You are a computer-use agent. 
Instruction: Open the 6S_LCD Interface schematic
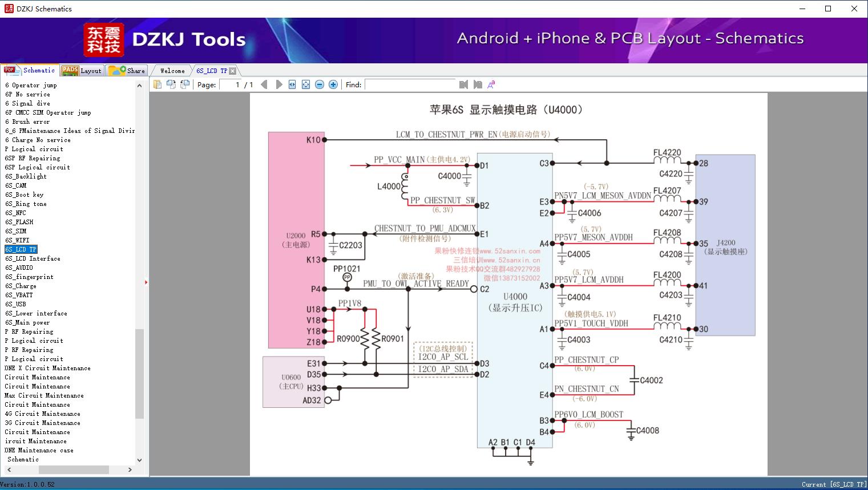[x=33, y=258]
